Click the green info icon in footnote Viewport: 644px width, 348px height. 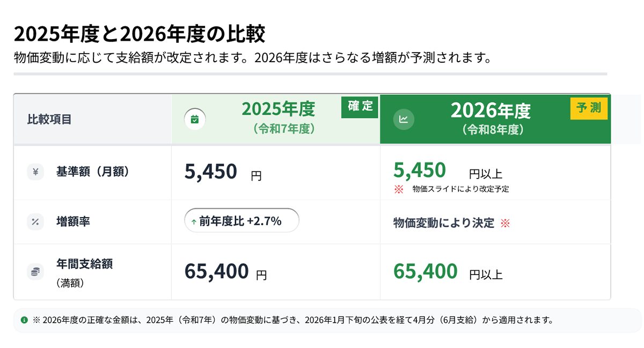pos(24,320)
